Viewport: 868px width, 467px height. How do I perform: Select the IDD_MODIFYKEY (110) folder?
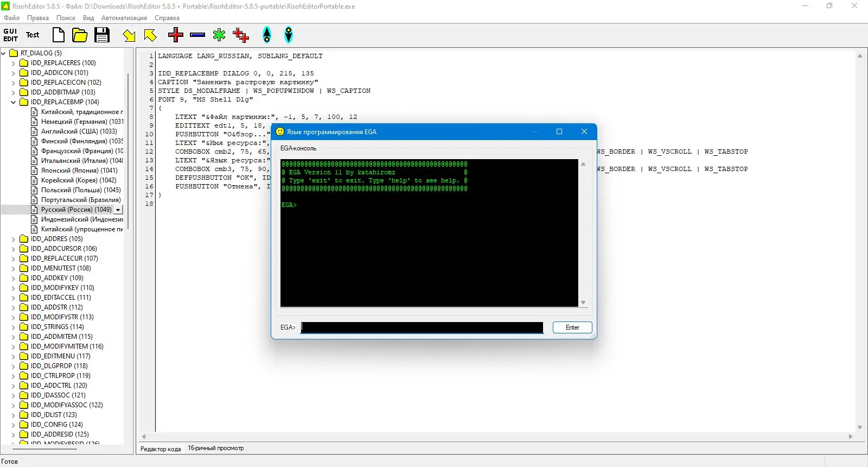tap(62, 288)
